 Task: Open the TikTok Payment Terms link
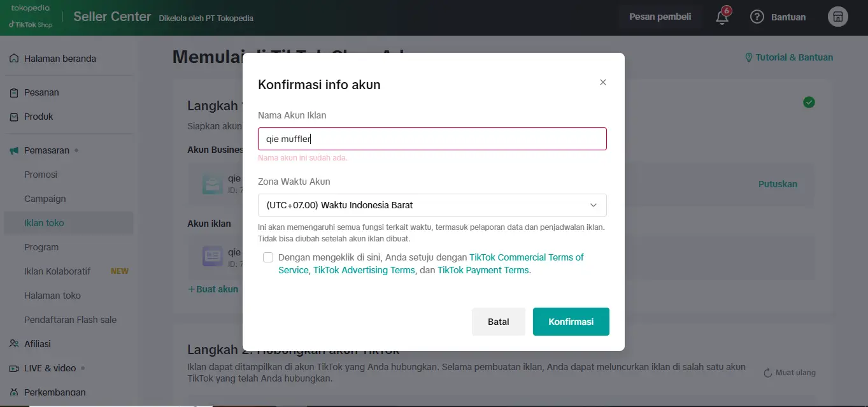coord(483,270)
